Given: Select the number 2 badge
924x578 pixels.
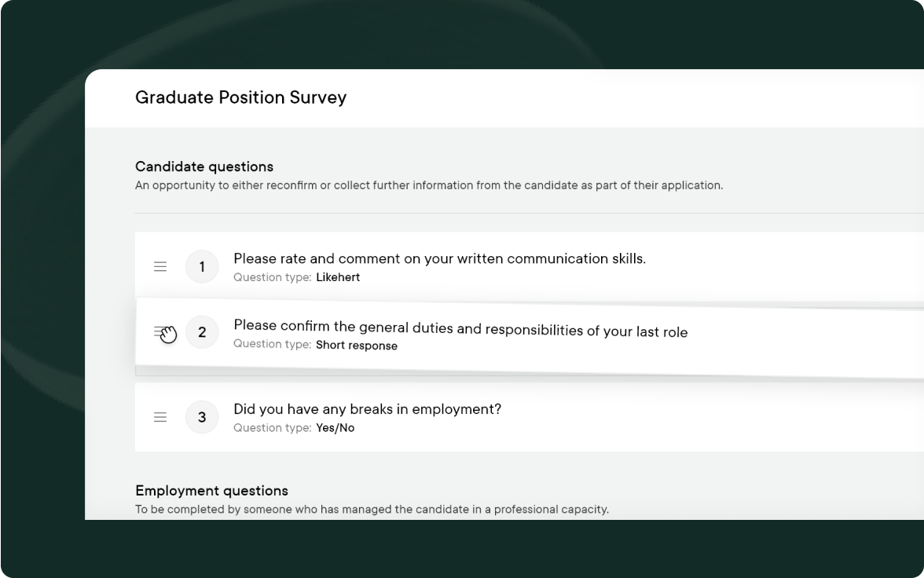Looking at the screenshot, I should [202, 332].
